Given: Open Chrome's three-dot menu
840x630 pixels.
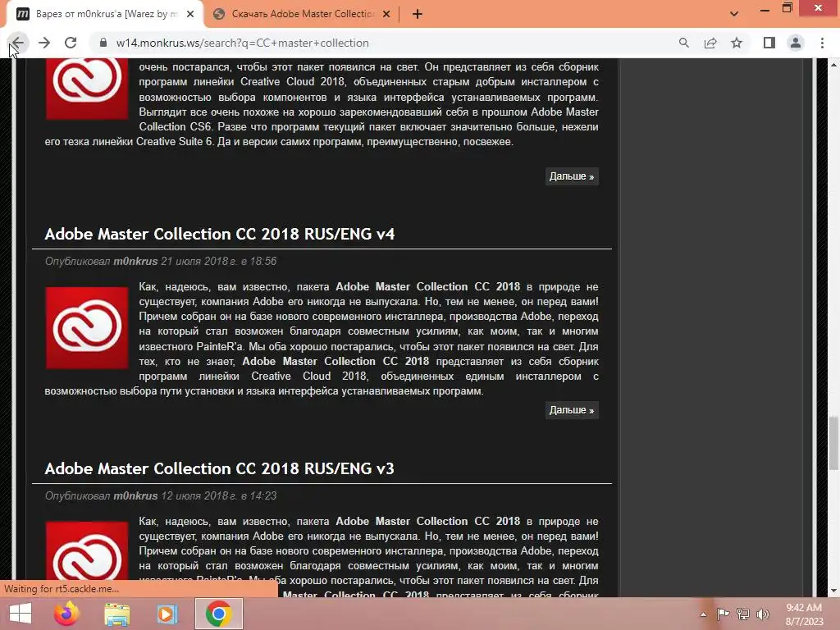Looking at the screenshot, I should [822, 43].
